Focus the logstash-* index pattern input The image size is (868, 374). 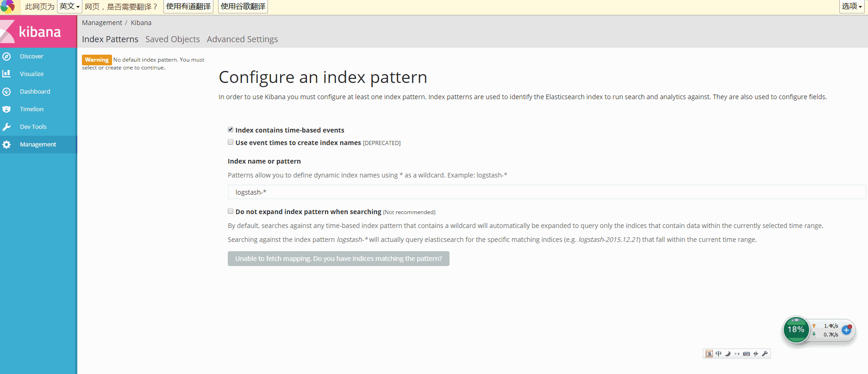(x=547, y=192)
